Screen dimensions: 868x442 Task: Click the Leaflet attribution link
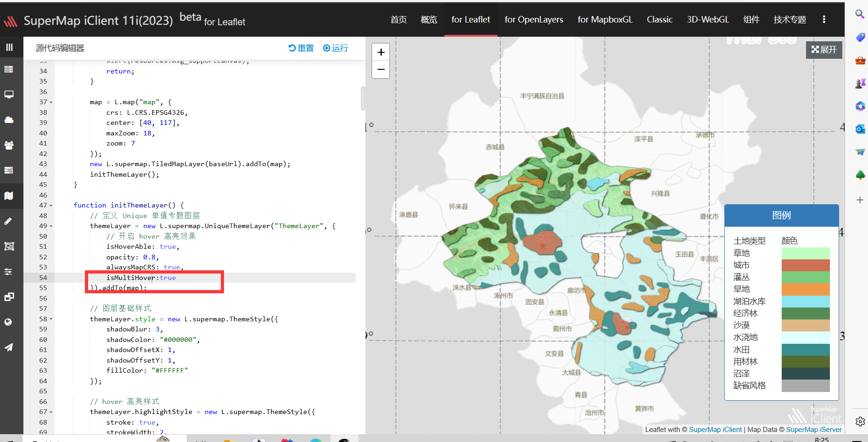pyautogui.click(x=656, y=430)
